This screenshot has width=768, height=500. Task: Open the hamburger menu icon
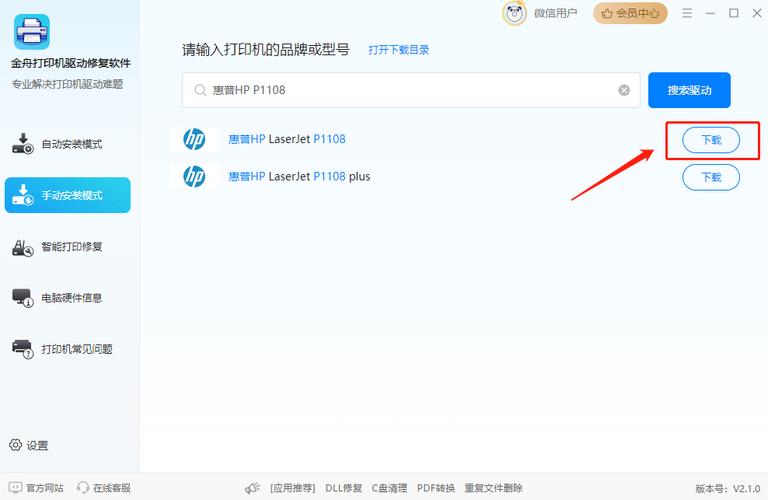[687, 13]
